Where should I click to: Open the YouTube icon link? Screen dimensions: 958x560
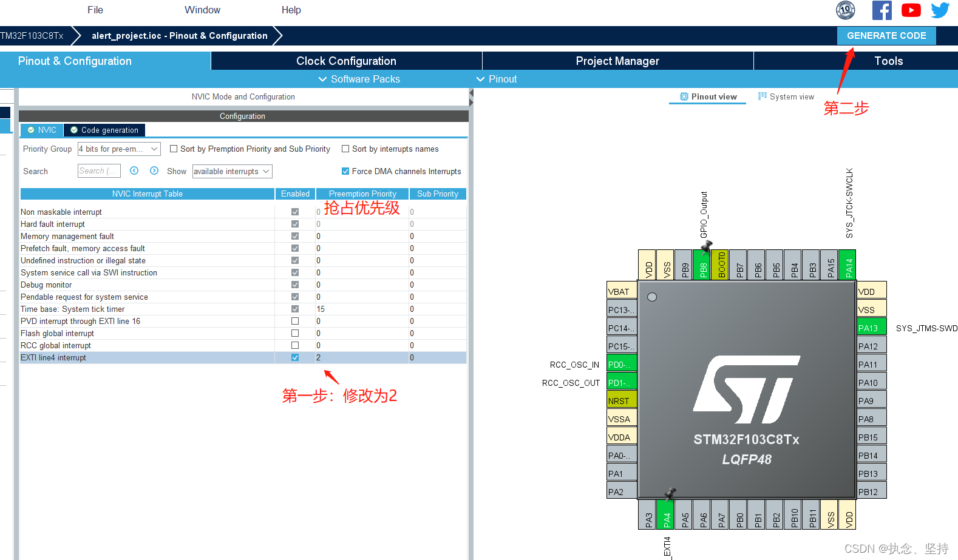pos(911,10)
